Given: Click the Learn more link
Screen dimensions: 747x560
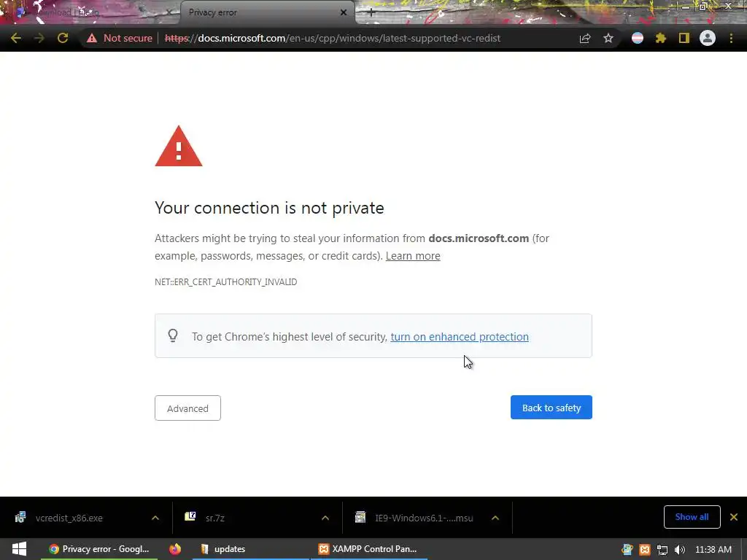Looking at the screenshot, I should 413,256.
